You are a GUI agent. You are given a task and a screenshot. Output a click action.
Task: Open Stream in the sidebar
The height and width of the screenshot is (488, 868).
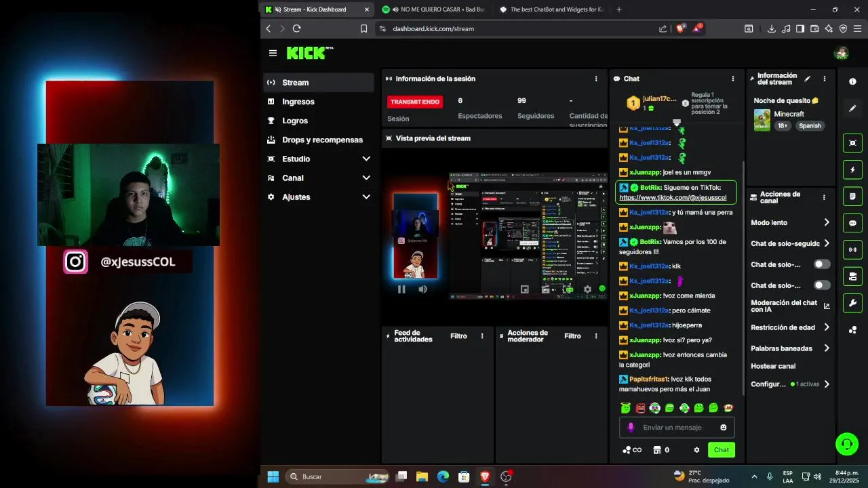tap(318, 83)
